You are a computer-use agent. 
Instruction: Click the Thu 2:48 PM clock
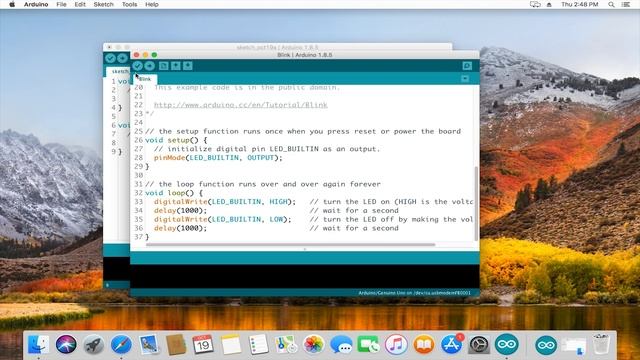tap(580, 4)
